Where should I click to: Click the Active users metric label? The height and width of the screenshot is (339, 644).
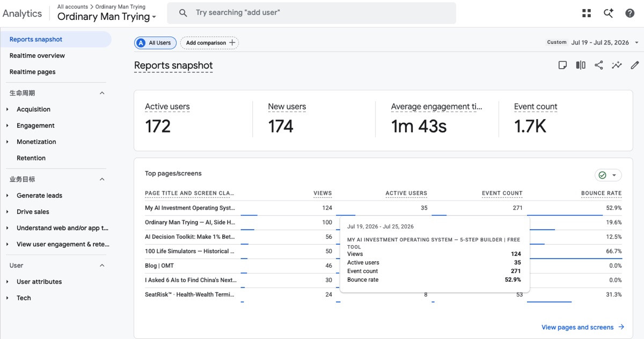pyautogui.click(x=167, y=107)
